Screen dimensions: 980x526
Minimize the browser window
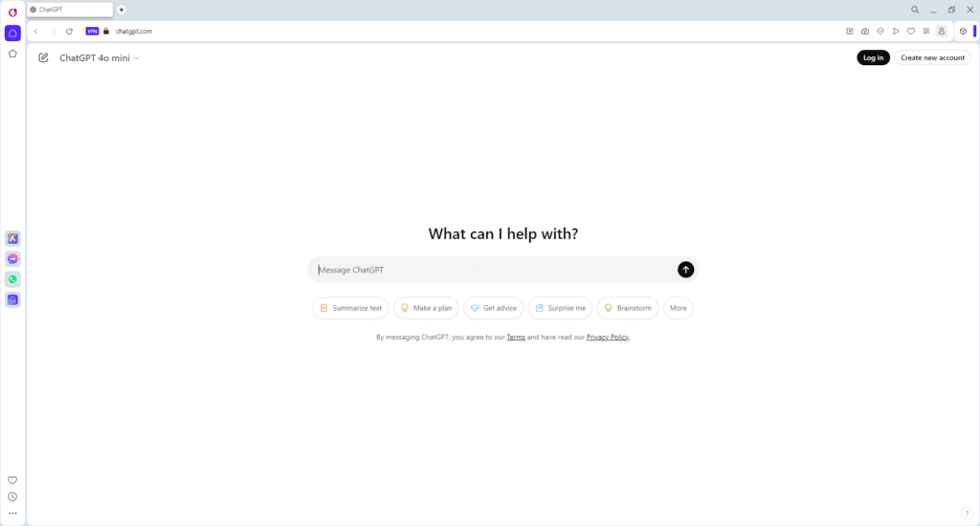(933, 10)
